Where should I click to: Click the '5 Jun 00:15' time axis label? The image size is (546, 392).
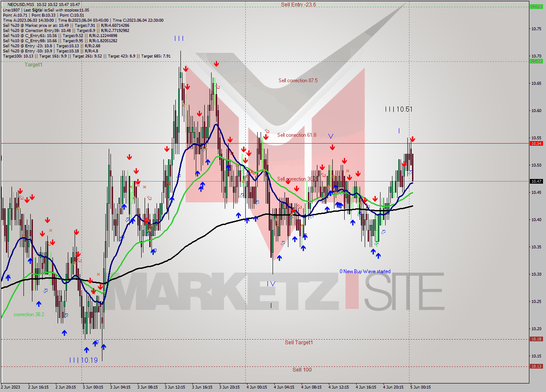[x=421, y=387]
